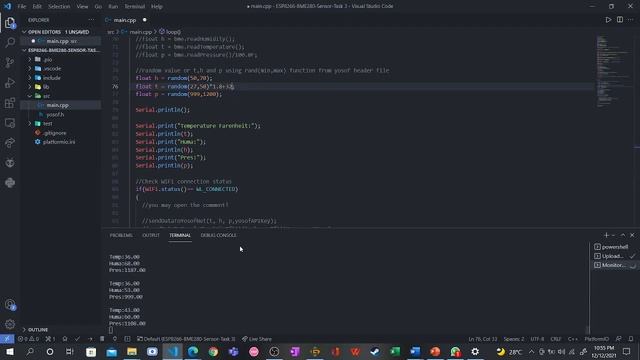
Task: Open editor More Actions ellipsis
Action: tap(631, 20)
